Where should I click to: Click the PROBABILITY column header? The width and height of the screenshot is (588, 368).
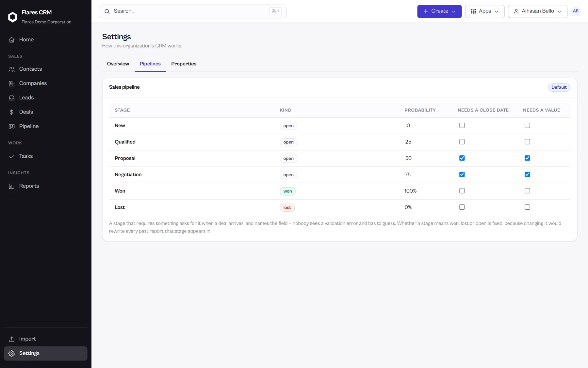coord(420,110)
